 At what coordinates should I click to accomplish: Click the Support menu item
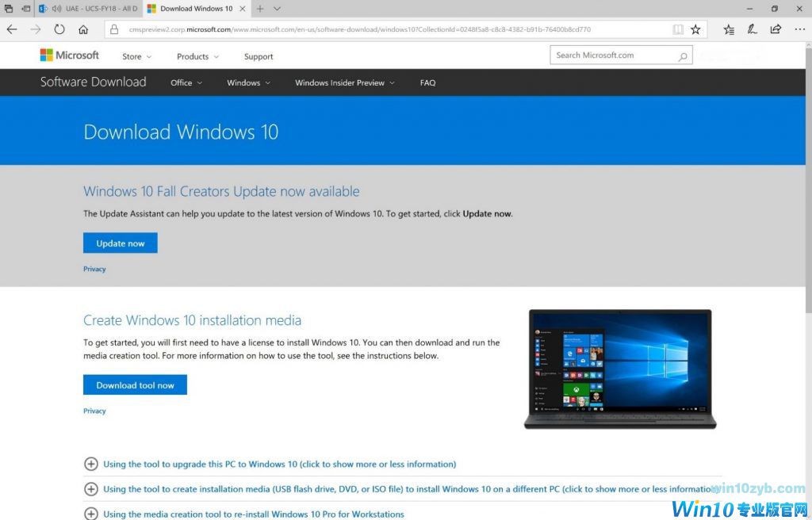click(x=259, y=56)
